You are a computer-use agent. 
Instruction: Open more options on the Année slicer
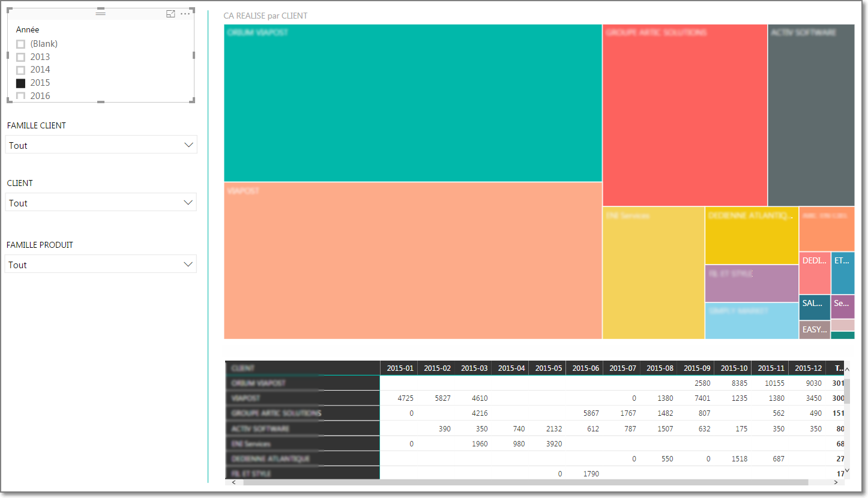tap(185, 14)
